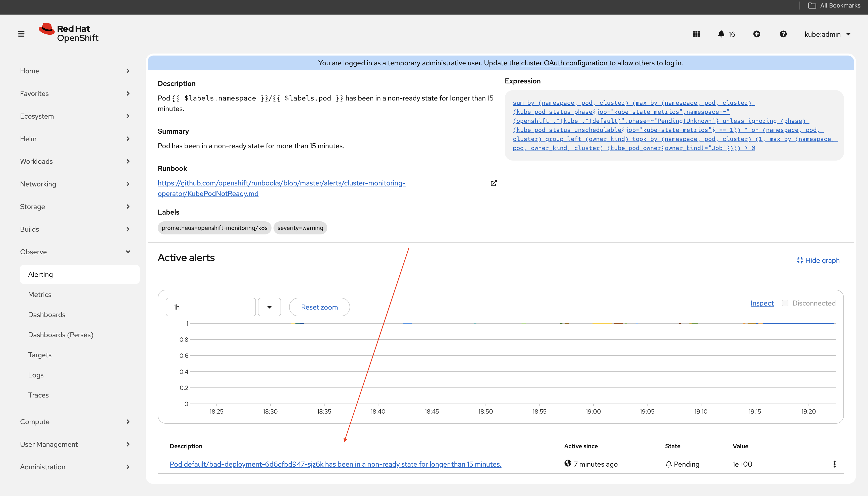Open the help question mark menu

(783, 34)
